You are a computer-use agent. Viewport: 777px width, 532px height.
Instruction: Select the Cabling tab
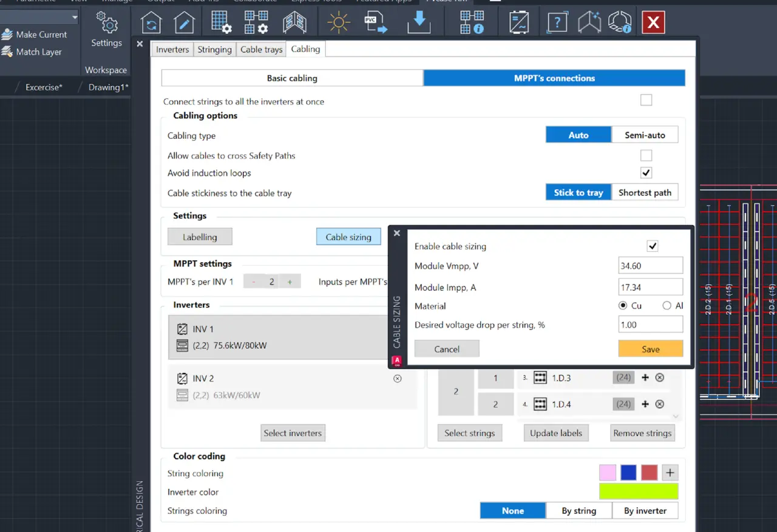305,49
